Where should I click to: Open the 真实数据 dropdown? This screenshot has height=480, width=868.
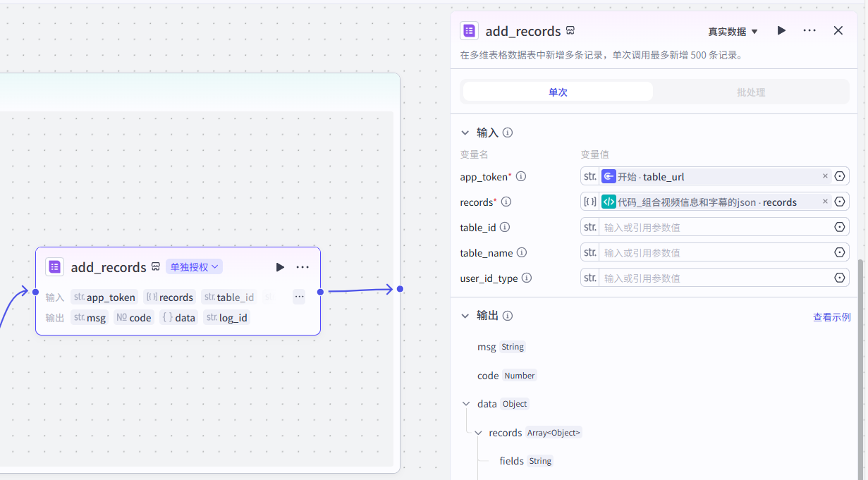coord(733,32)
